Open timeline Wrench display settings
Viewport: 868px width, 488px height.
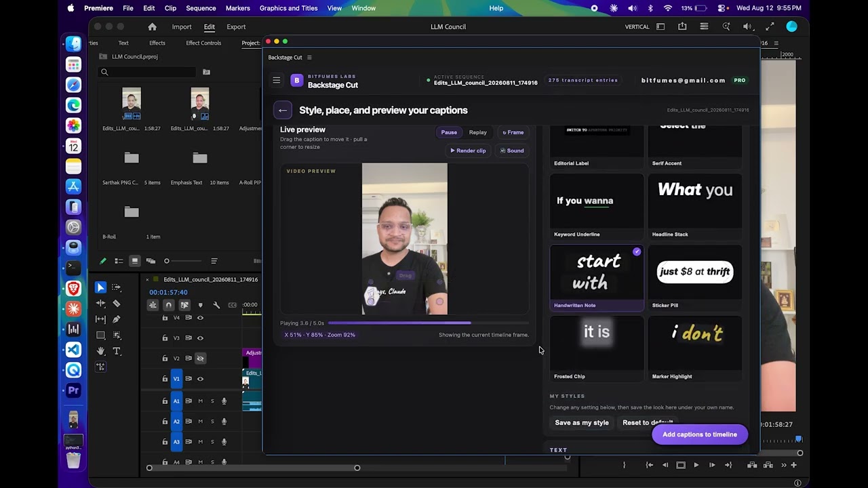coord(216,305)
